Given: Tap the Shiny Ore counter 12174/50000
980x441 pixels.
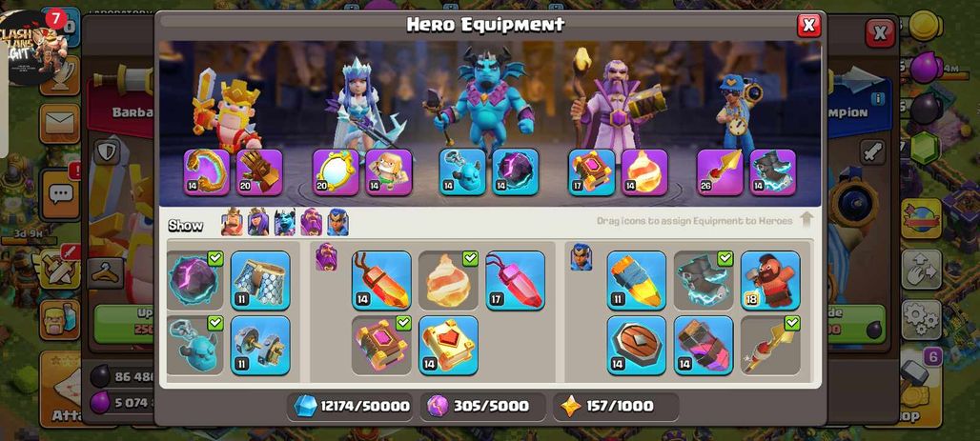Looking at the screenshot, I should point(353,406).
